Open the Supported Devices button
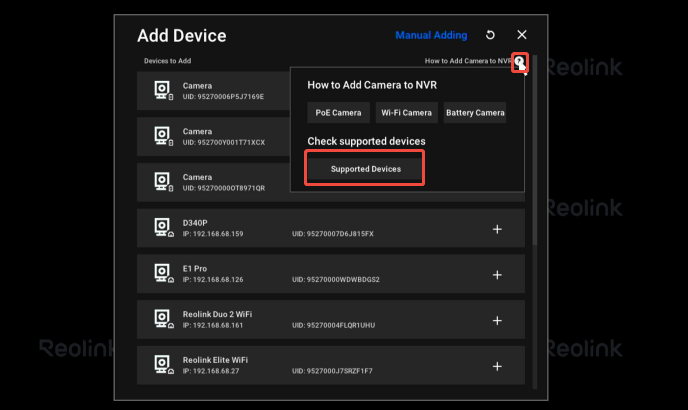Image resolution: width=688 pixels, height=410 pixels. tap(366, 169)
